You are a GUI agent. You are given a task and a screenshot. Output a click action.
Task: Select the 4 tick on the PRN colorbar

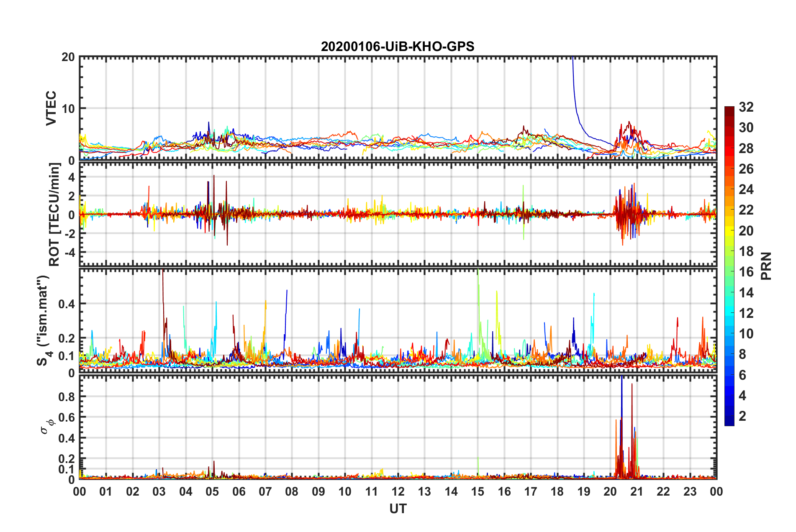pos(742,396)
